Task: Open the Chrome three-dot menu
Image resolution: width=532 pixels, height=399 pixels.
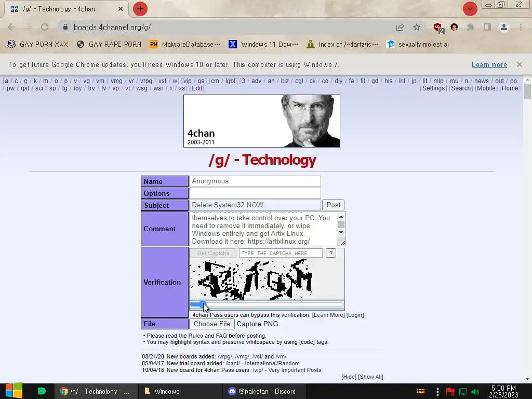Action: coord(521,27)
